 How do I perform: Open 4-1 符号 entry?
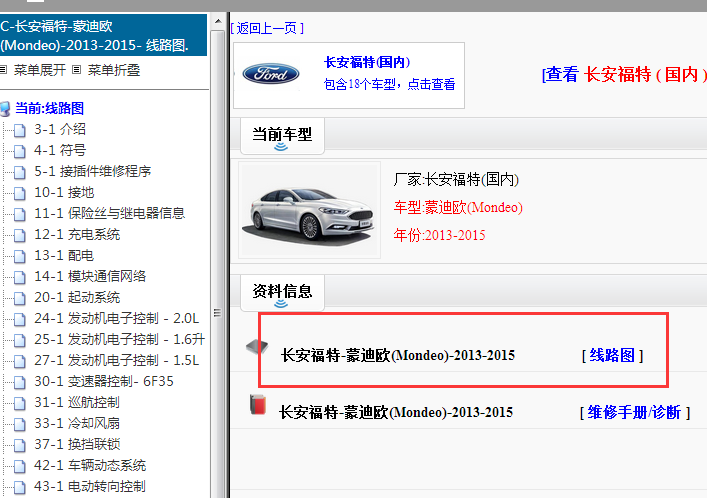click(x=60, y=150)
